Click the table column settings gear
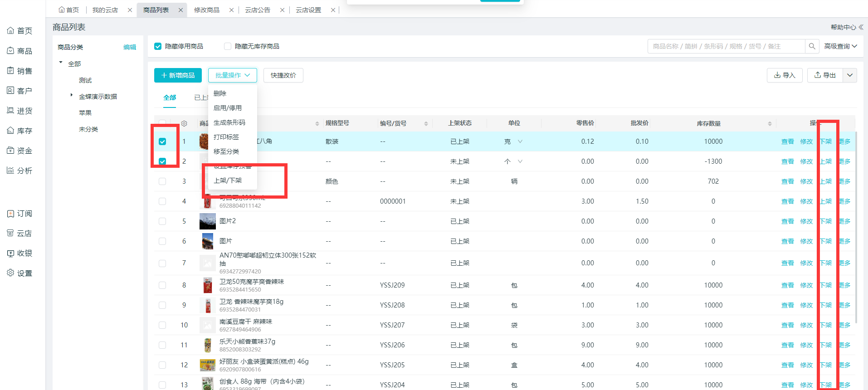Image resolution: width=868 pixels, height=390 pixels. pyautogui.click(x=184, y=123)
